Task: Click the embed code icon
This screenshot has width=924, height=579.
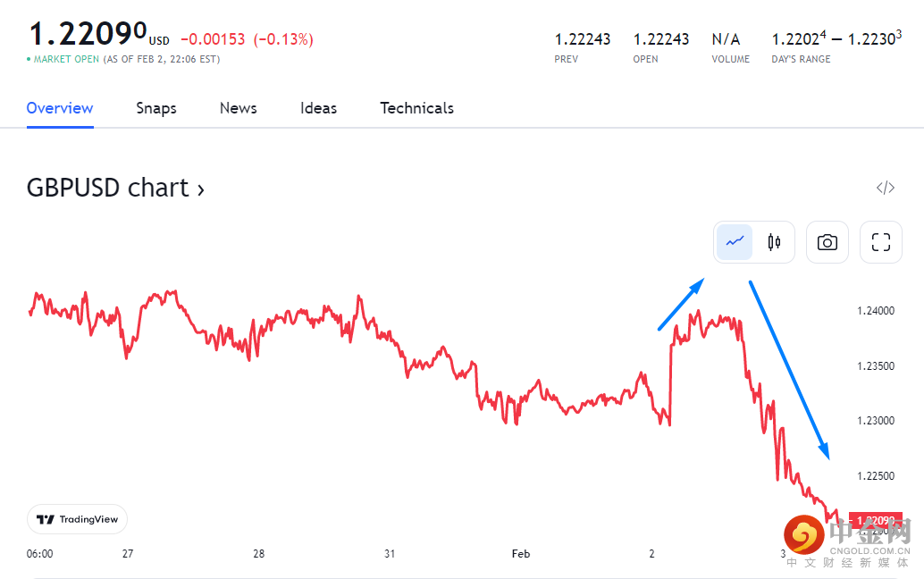Action: pos(885,188)
